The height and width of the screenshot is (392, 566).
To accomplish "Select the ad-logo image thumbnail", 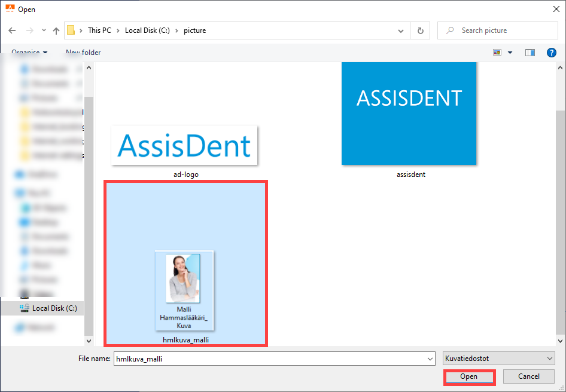I will pyautogui.click(x=184, y=145).
